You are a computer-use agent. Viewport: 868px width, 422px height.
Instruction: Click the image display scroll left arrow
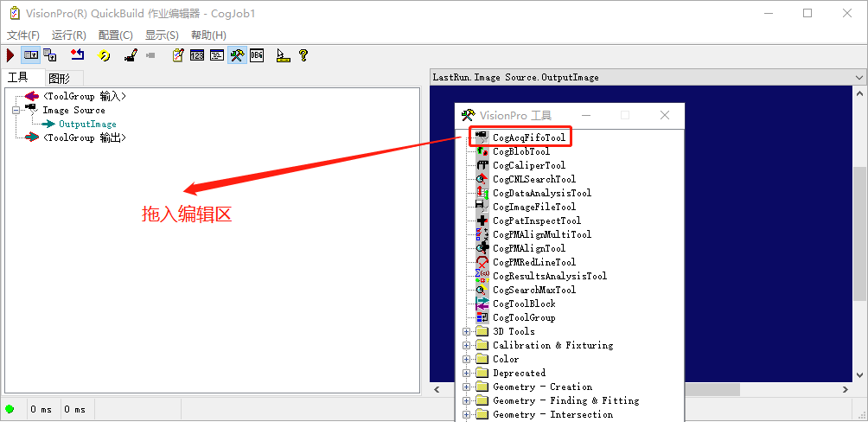(x=437, y=390)
